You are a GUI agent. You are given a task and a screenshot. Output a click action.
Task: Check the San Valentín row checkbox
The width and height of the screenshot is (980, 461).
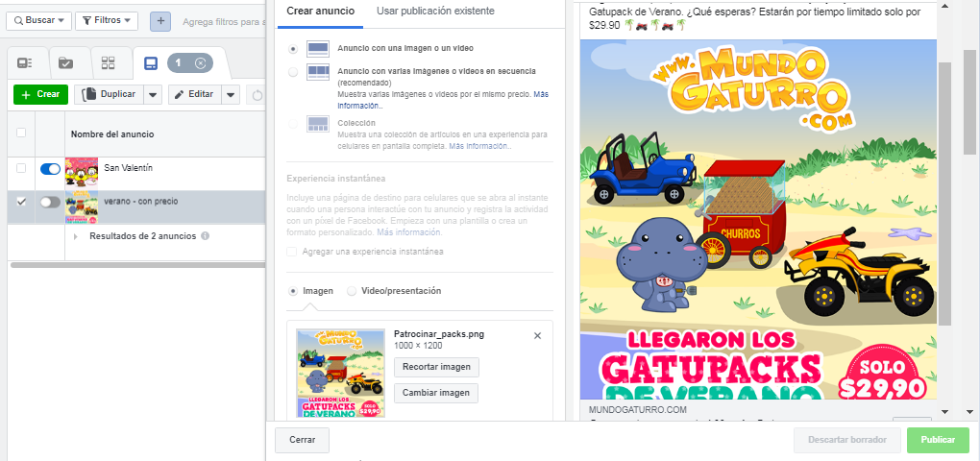21,168
